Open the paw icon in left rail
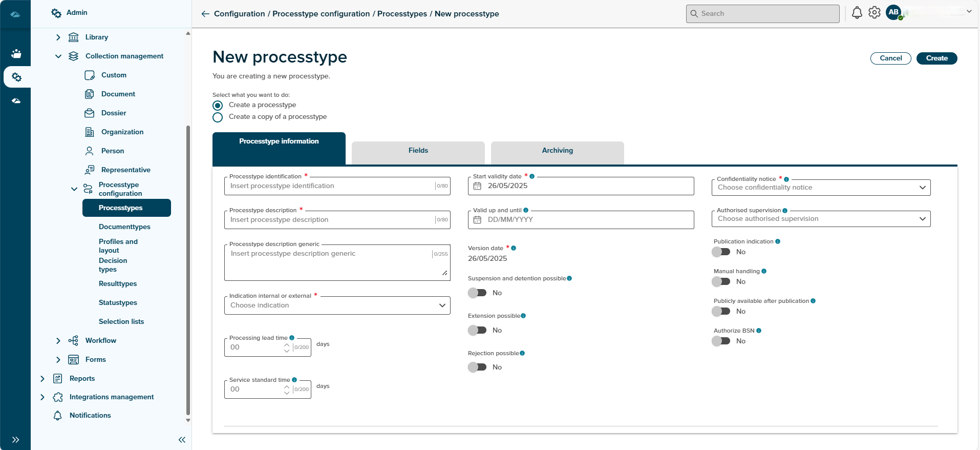Screen dimensions: 980x450 tap(16, 53)
